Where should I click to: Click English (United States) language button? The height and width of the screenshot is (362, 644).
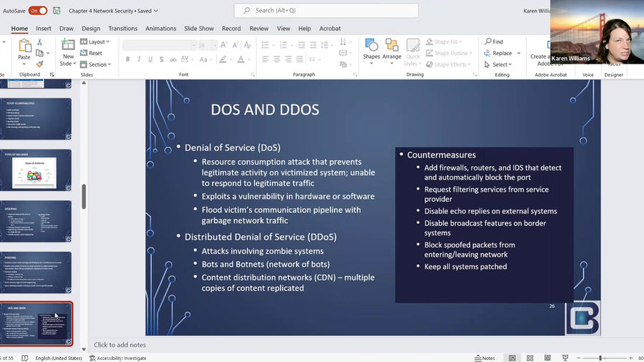[59, 358]
